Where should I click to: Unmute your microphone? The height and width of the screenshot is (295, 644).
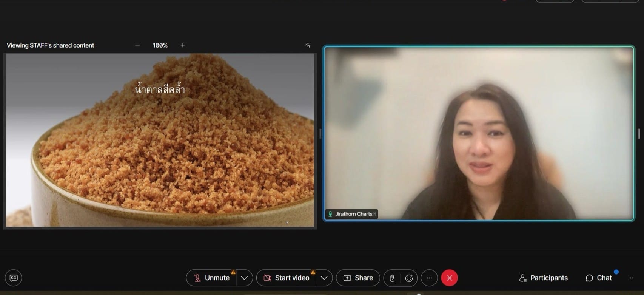(x=212, y=278)
